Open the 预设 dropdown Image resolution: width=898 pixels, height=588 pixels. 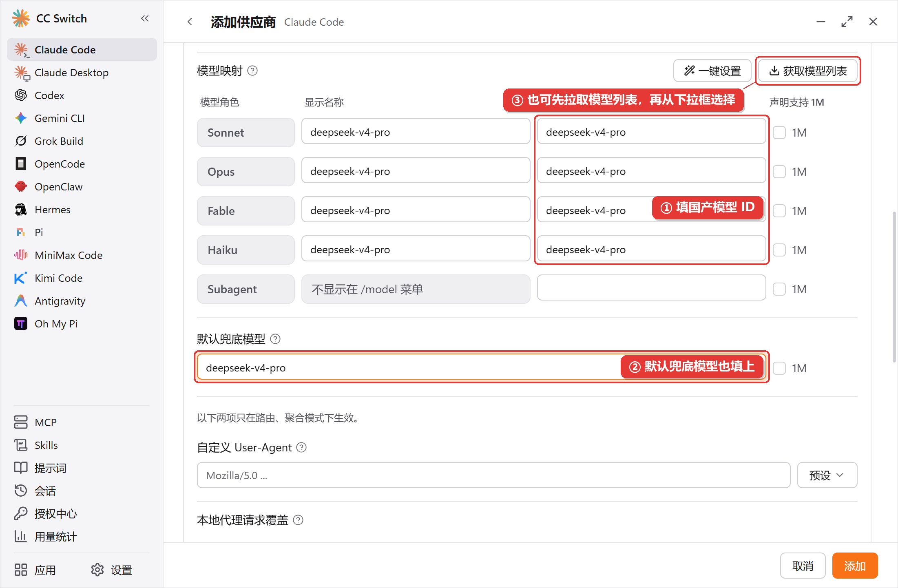(x=827, y=475)
